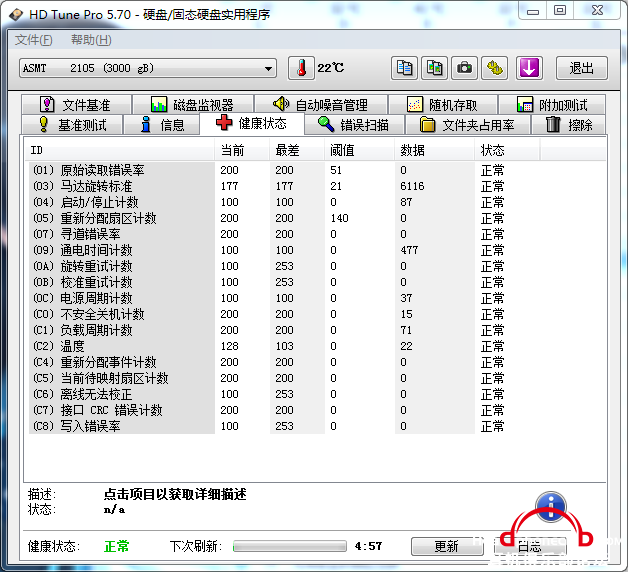This screenshot has width=628, height=572.
Task: Click the 22℃ temperature reading
Action: tap(331, 68)
